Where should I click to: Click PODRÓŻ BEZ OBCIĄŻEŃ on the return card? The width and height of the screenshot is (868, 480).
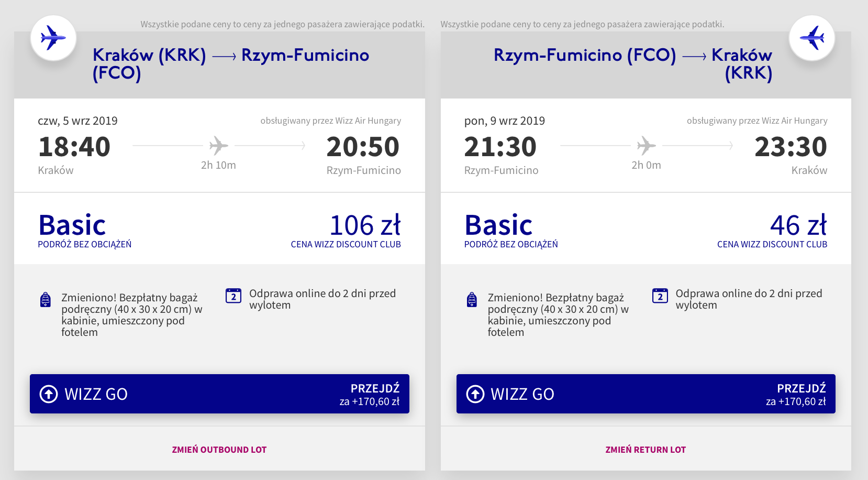pyautogui.click(x=511, y=244)
